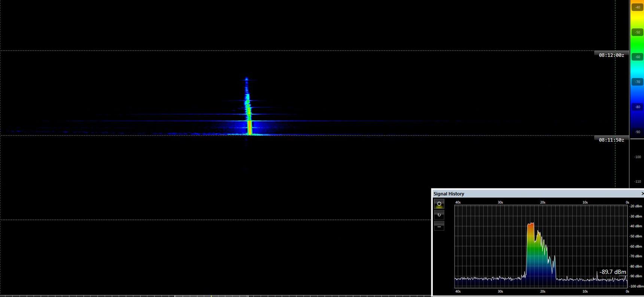Click the -40 level on the color scale
The image size is (644, 297).
(637, 7)
